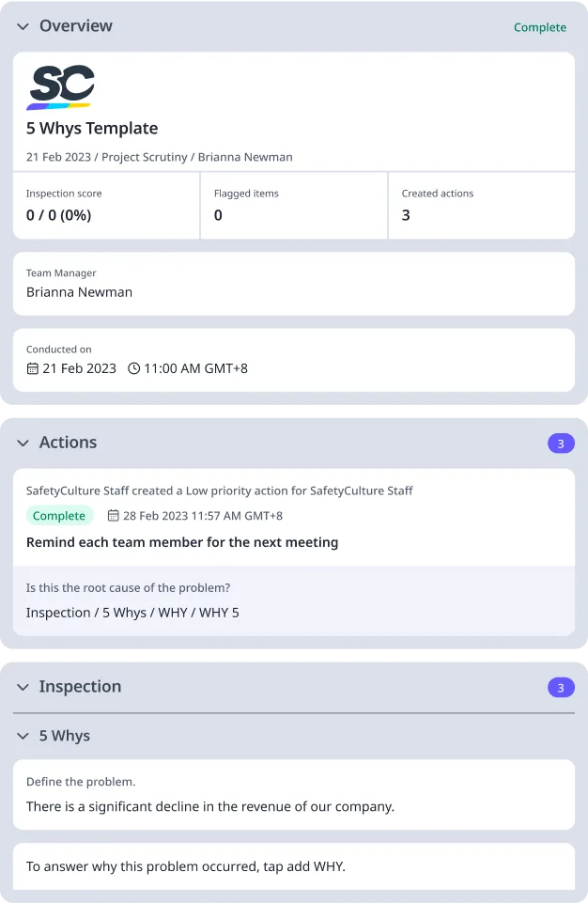This screenshot has width=588, height=903.
Task: Select the Created actions stat card
Action: click(x=480, y=205)
